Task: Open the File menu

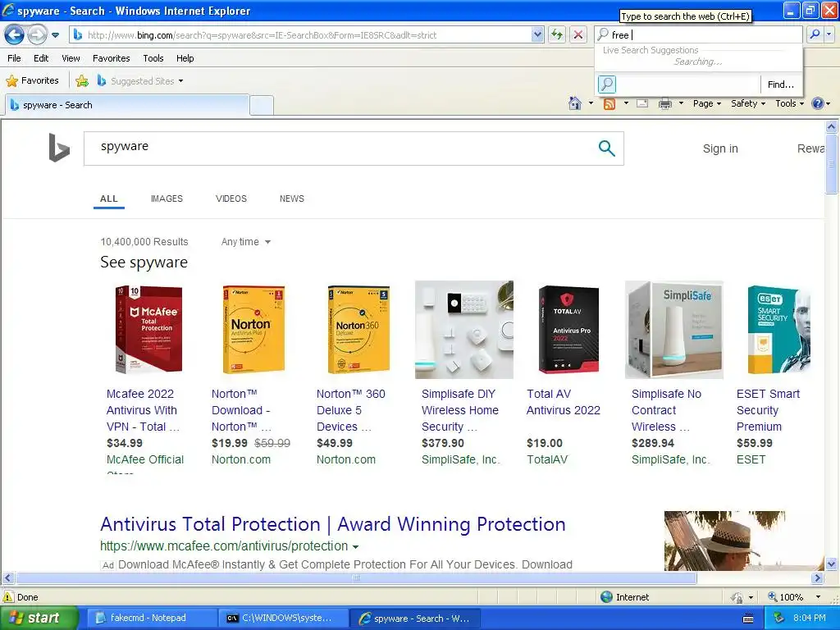Action: (15, 58)
